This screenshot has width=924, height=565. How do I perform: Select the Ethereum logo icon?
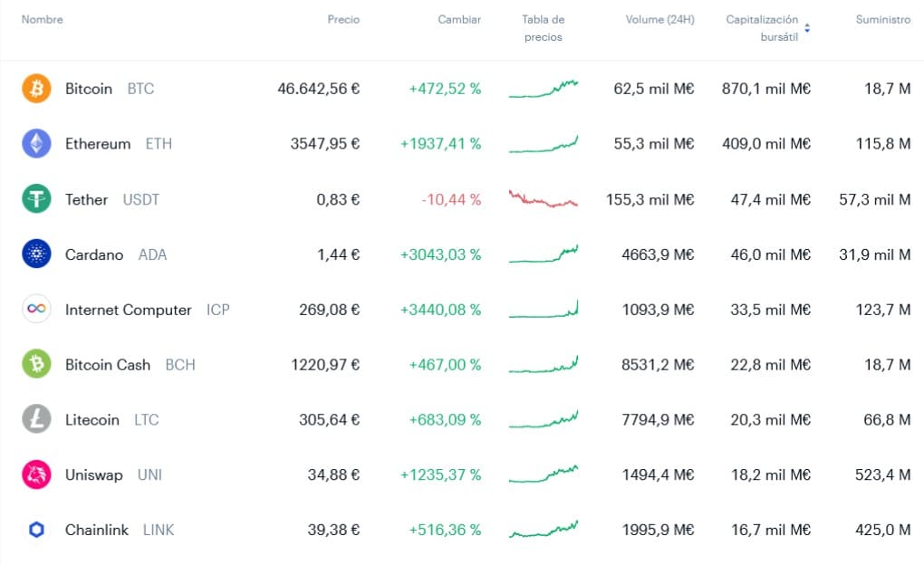(x=36, y=144)
